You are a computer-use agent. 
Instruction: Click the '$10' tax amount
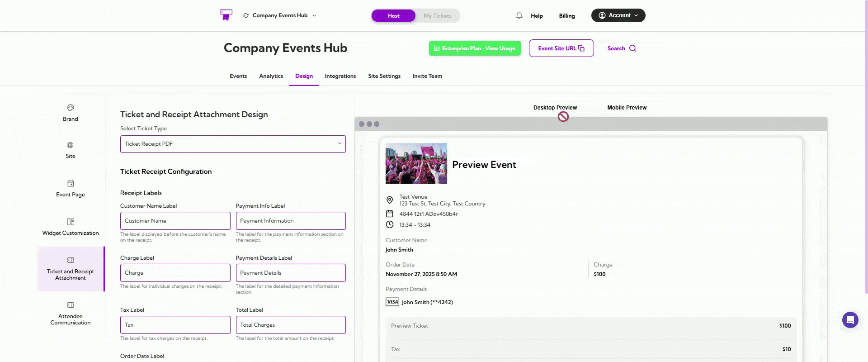pyautogui.click(x=787, y=349)
